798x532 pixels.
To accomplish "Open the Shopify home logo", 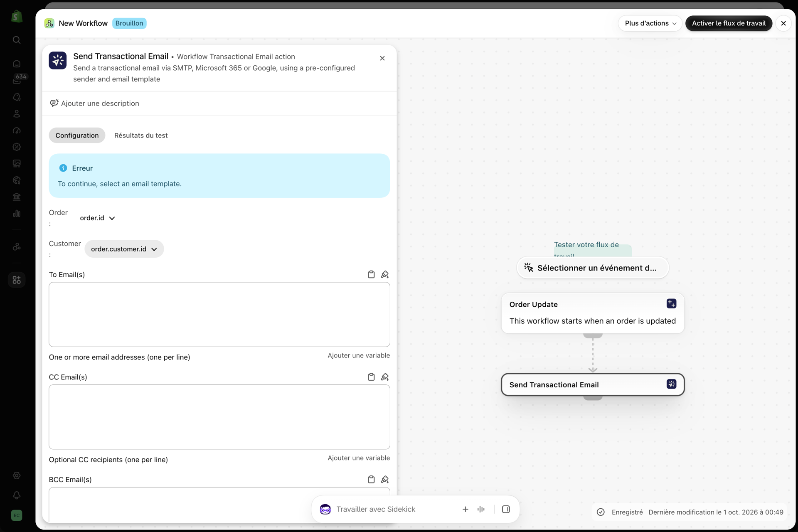I will (17, 17).
